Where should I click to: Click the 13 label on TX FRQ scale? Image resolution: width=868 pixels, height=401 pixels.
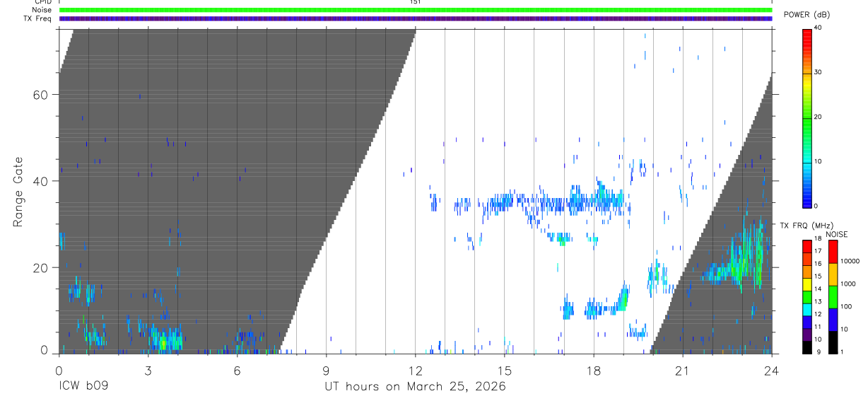pyautogui.click(x=818, y=301)
